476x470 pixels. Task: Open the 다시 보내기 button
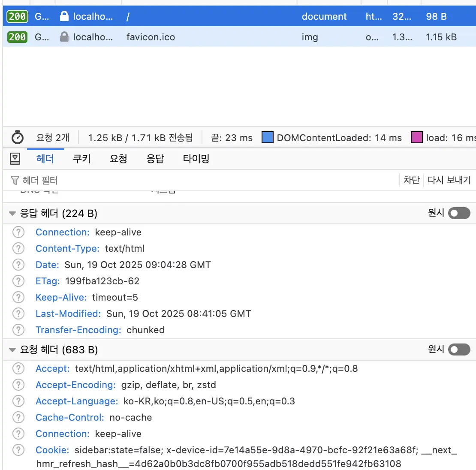pyautogui.click(x=449, y=180)
